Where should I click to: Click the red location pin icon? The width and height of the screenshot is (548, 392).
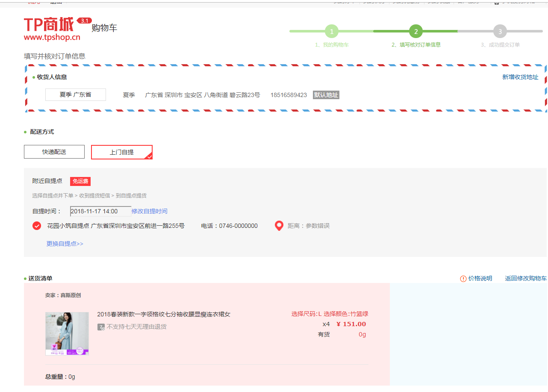(x=279, y=226)
